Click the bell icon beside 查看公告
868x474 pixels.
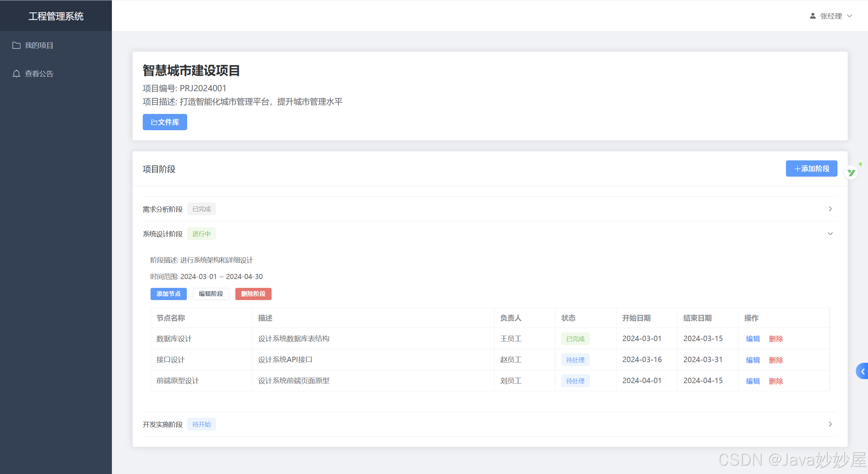16,74
